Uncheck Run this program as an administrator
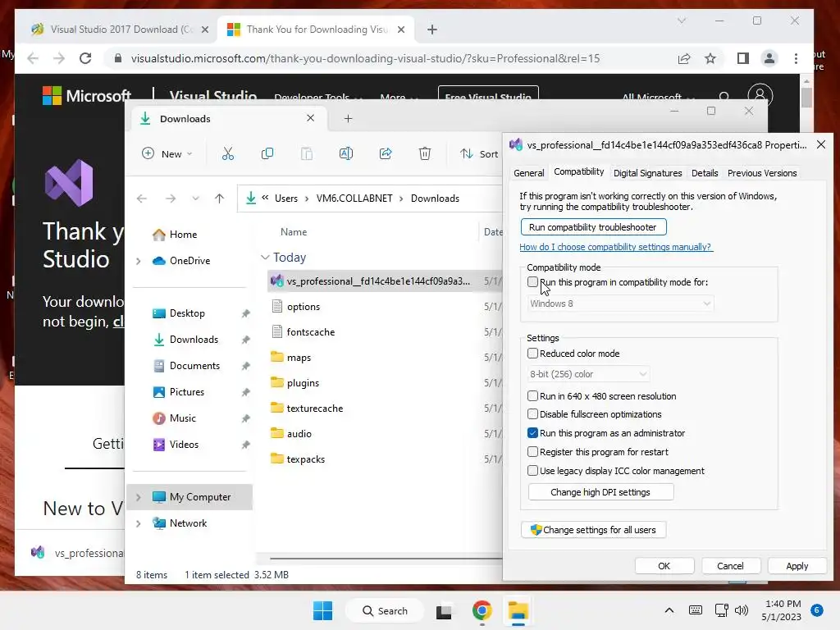This screenshot has height=630, width=840. click(532, 433)
